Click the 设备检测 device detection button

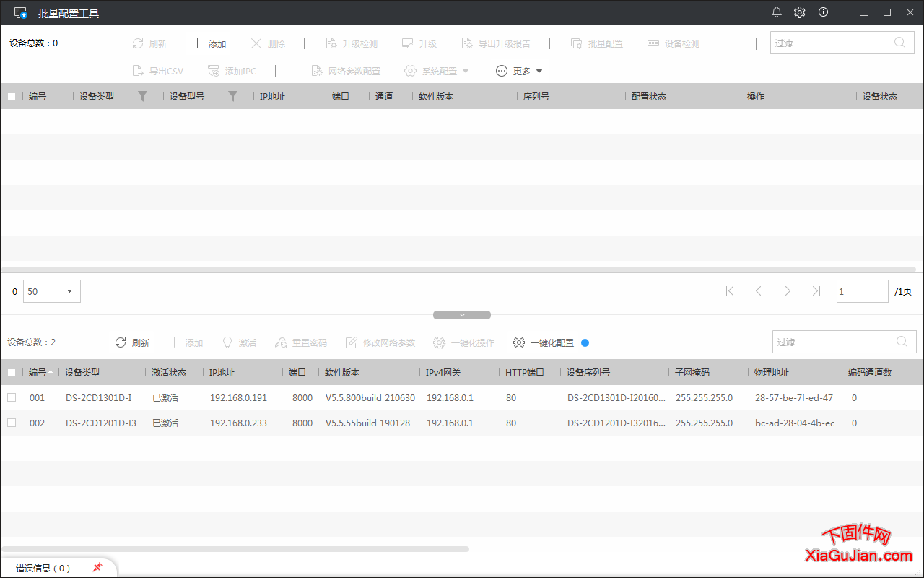click(x=674, y=43)
